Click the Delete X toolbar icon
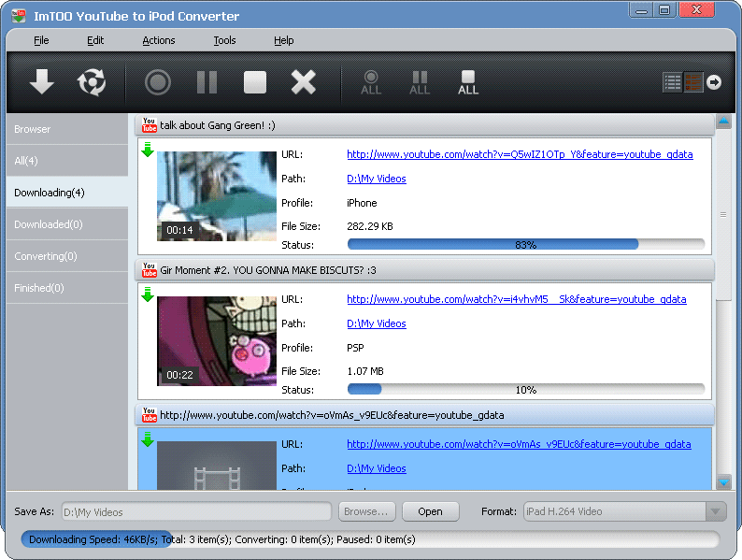Image resolution: width=742 pixels, height=560 pixels. tap(304, 82)
